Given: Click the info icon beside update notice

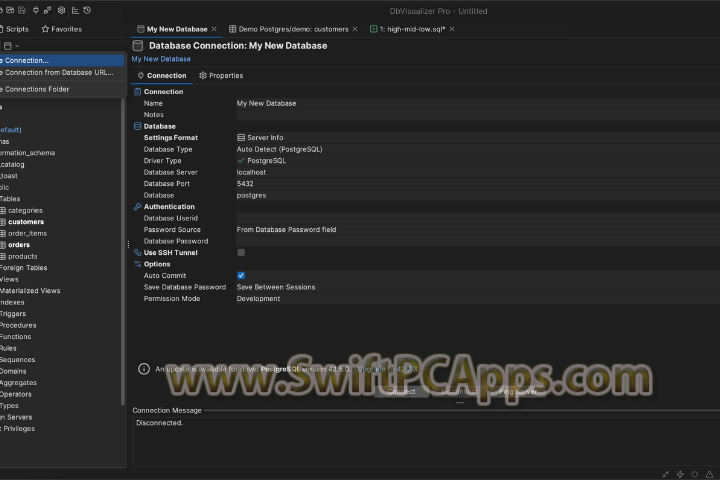Looking at the screenshot, I should [x=144, y=369].
